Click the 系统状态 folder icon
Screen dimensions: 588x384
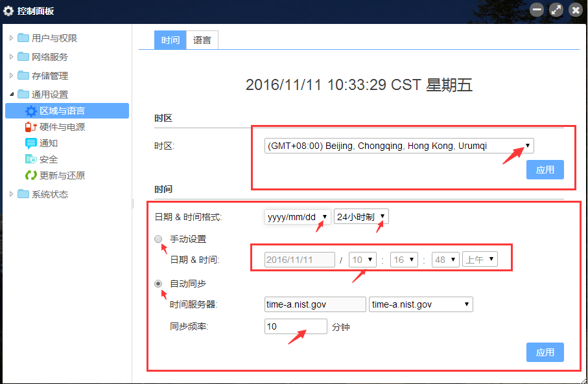pos(23,194)
